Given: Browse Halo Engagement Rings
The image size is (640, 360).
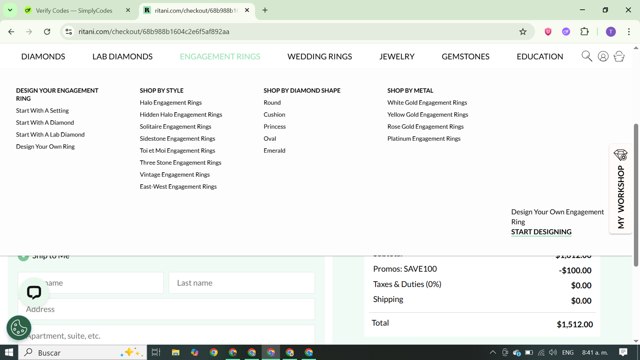Looking at the screenshot, I should click(x=171, y=102).
